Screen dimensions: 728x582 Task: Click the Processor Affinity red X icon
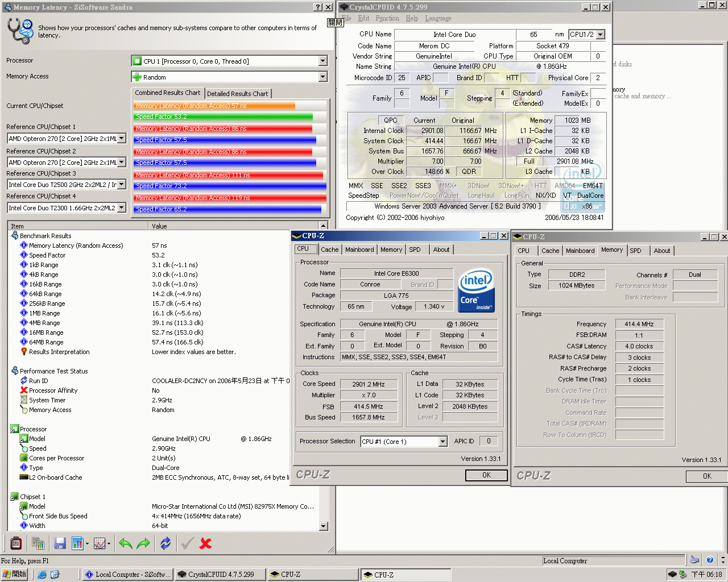coord(24,390)
